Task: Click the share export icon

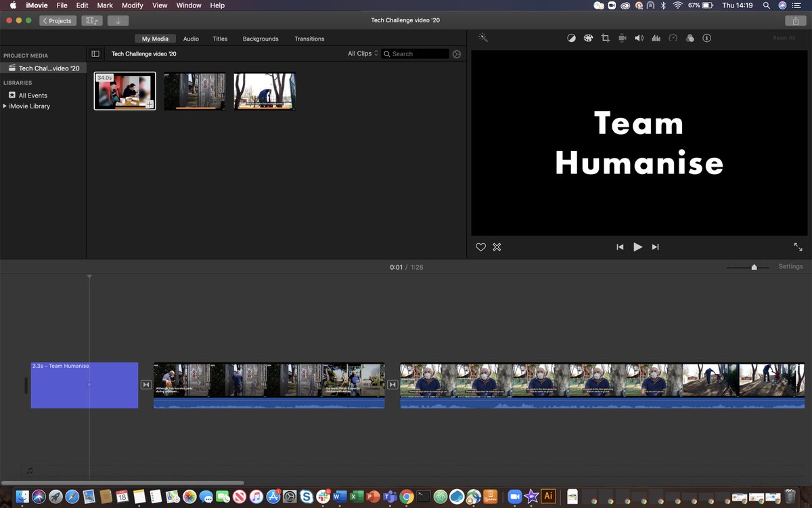Action: point(796,21)
